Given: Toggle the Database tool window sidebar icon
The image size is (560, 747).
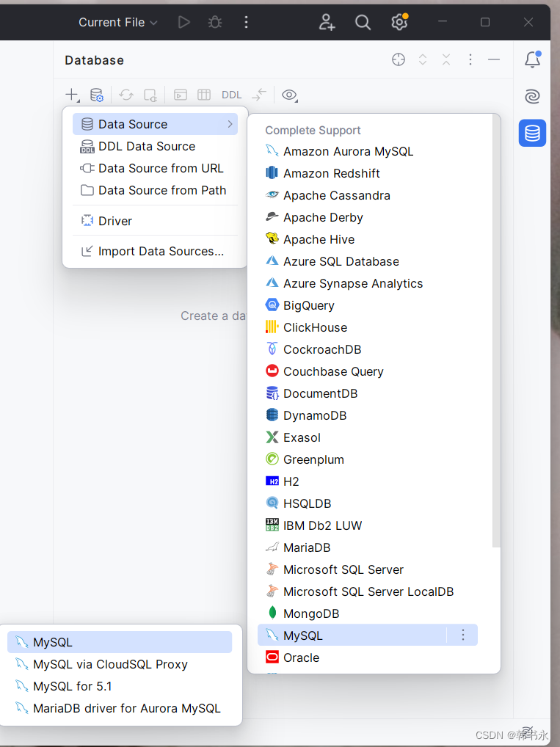Looking at the screenshot, I should [532, 133].
